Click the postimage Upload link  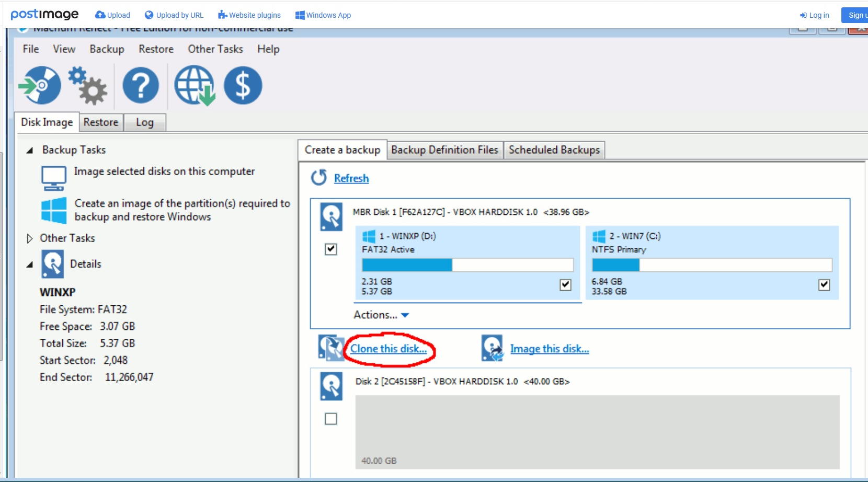click(x=112, y=15)
